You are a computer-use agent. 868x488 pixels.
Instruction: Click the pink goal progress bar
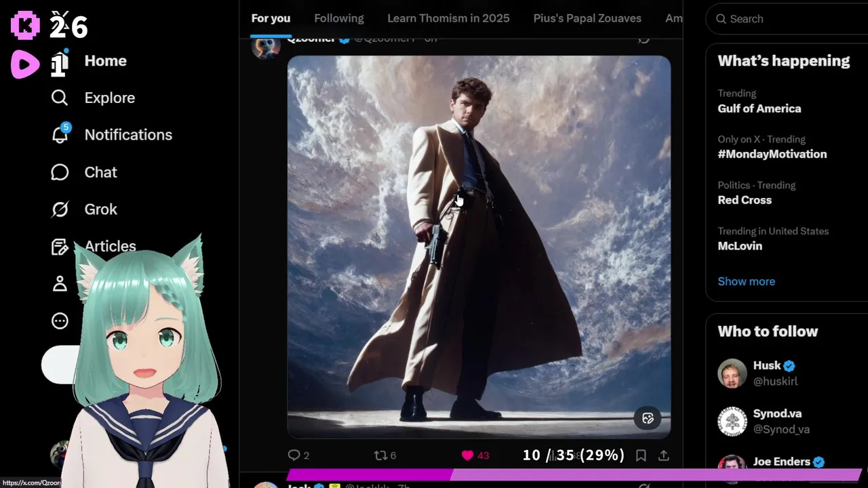point(574,474)
